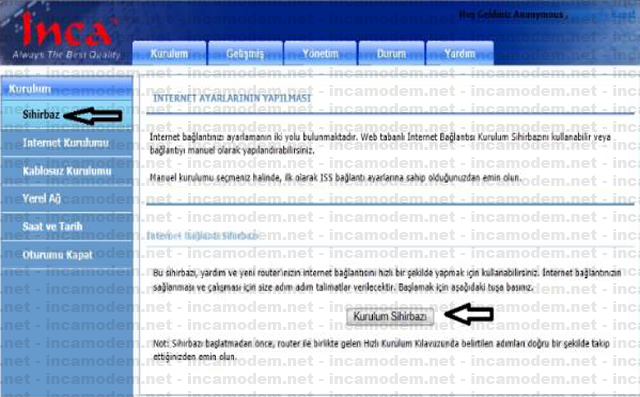This screenshot has height=397, width=640.
Task: Open the Yönetim tab
Action: pyautogui.click(x=320, y=53)
